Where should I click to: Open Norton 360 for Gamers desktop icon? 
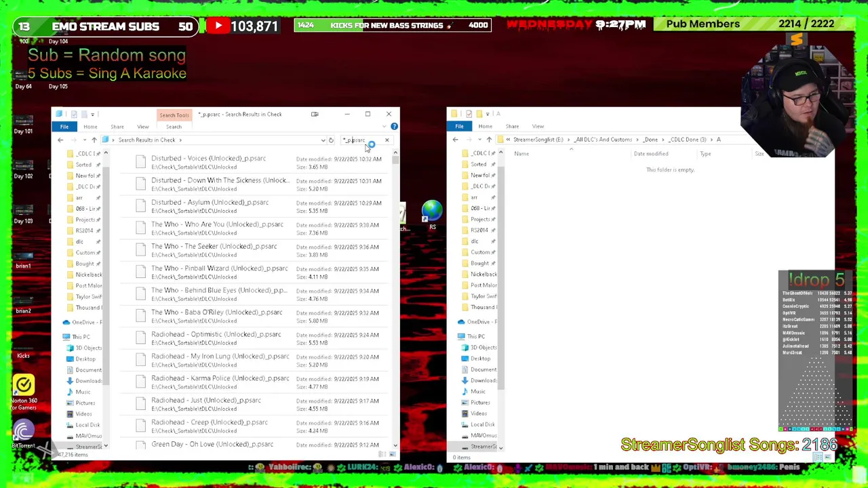[23, 392]
